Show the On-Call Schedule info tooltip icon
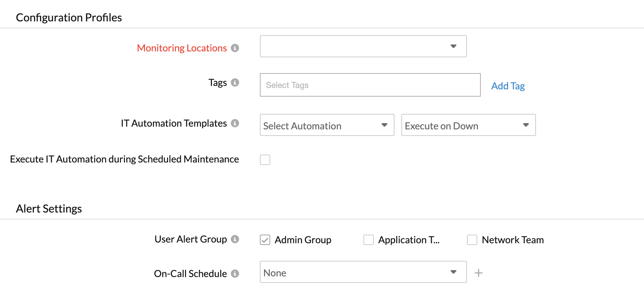Screen dimensions: 644x305 click(235, 274)
